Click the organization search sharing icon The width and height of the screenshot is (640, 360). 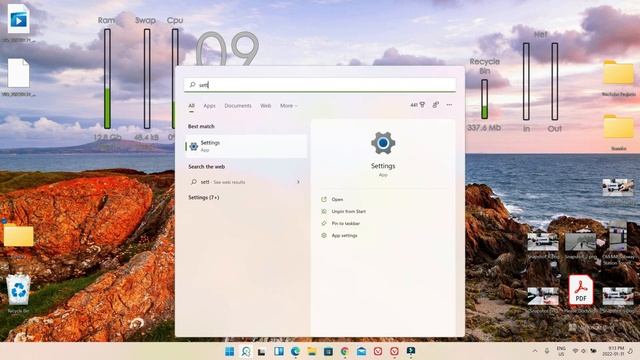436,105
